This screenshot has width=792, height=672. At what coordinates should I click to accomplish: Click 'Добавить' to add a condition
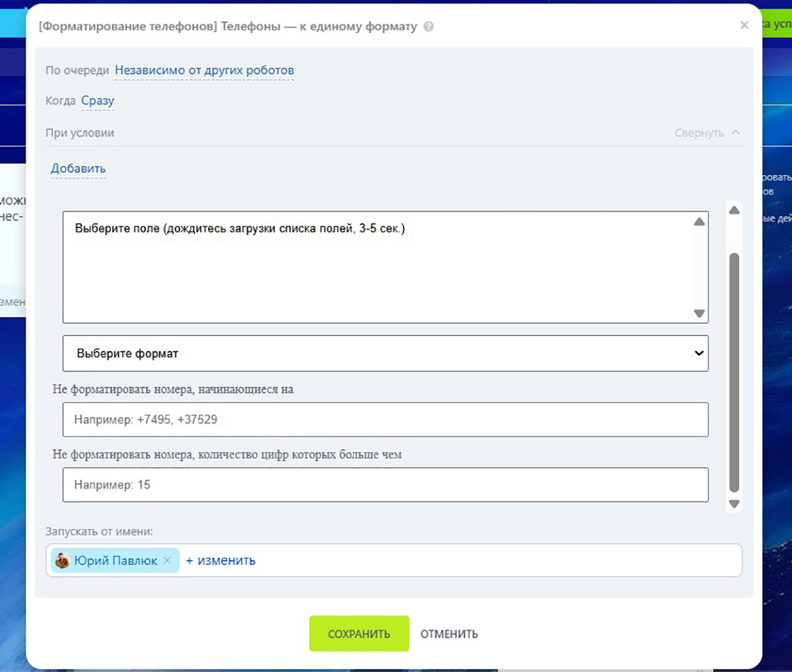[x=79, y=168]
